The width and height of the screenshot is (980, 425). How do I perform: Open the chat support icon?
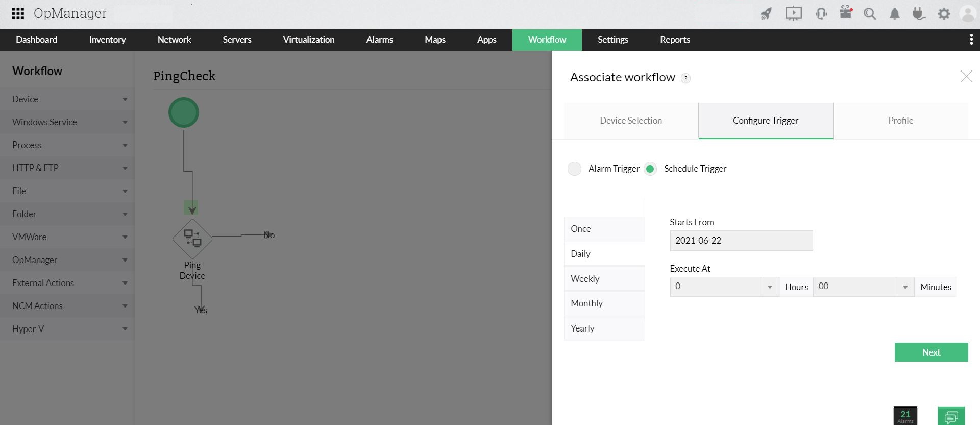pos(951,416)
